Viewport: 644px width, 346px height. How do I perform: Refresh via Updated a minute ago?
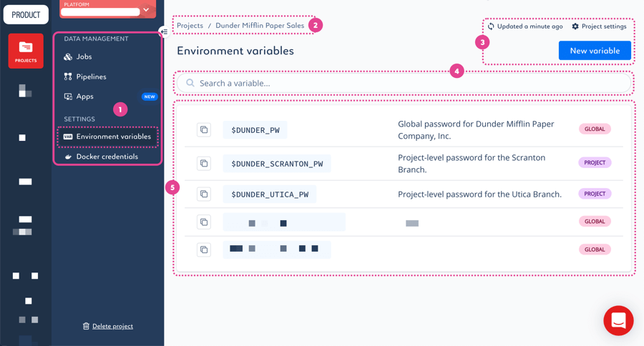pyautogui.click(x=525, y=26)
